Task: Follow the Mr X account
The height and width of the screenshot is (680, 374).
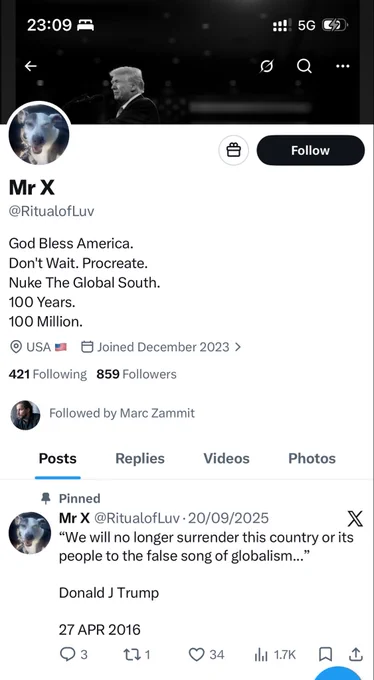Action: (x=311, y=150)
